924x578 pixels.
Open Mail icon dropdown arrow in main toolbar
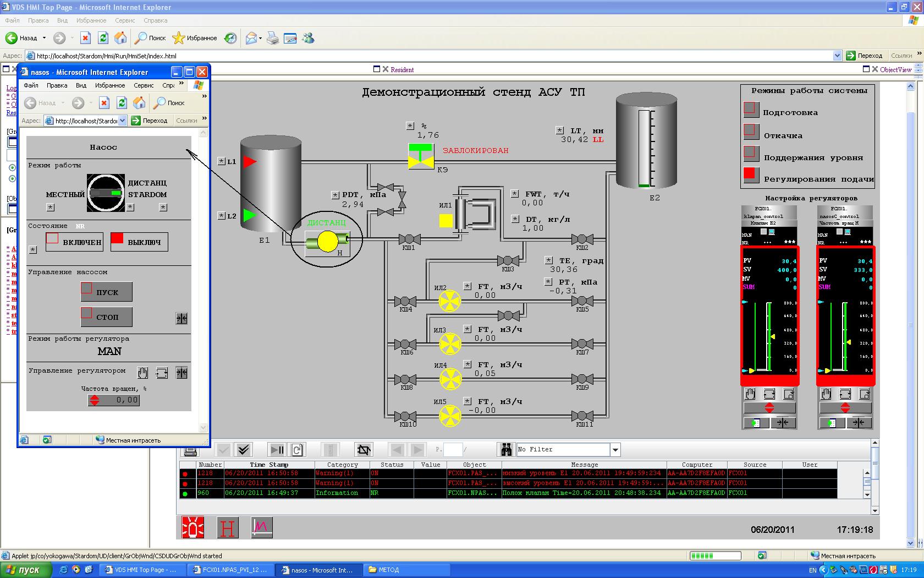tap(261, 38)
